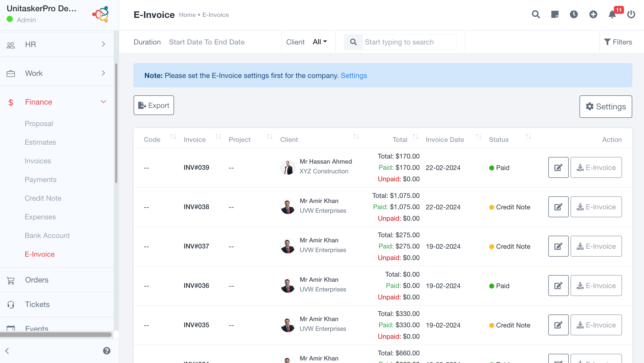Click XYZ Construction company text
Viewport: 644px width, 363px height.
(324, 171)
